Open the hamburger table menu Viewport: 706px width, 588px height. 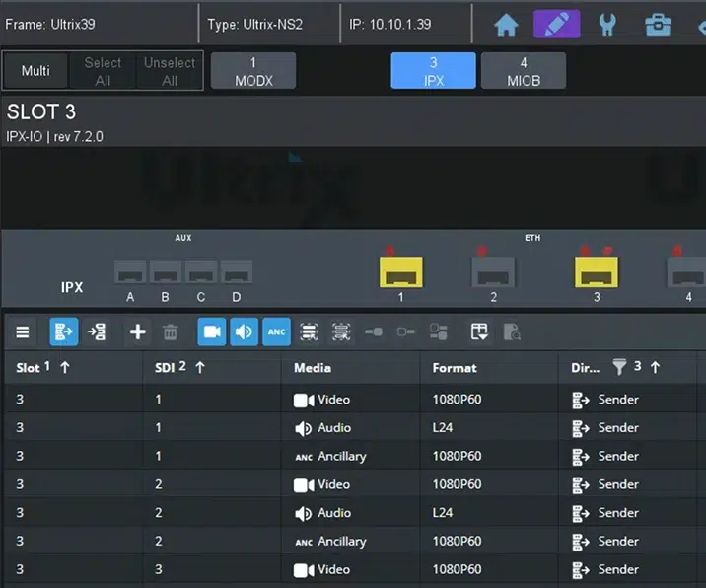[23, 332]
